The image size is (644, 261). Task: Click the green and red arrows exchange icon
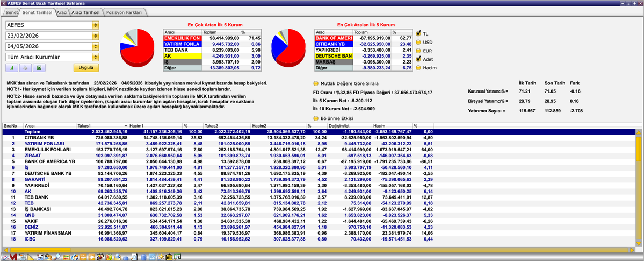[66, 257]
